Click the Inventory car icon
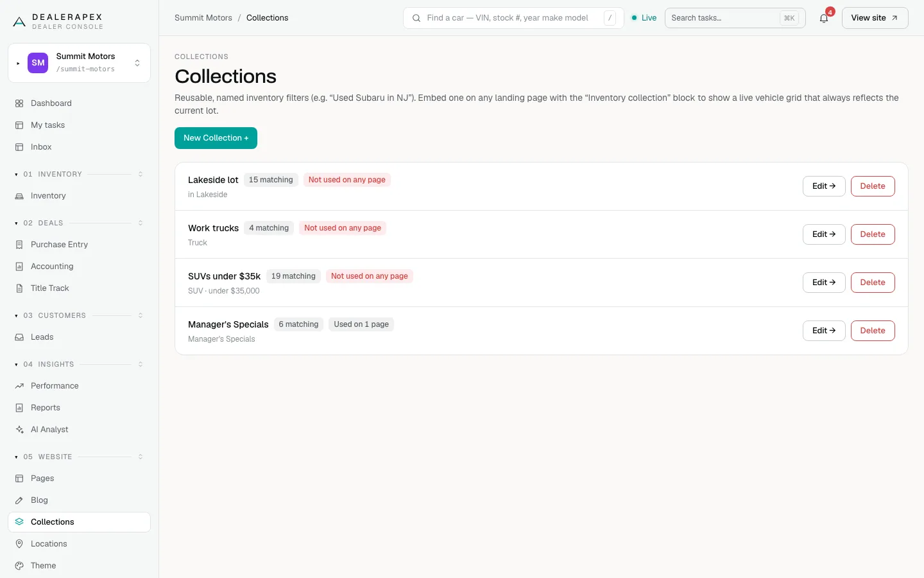The width and height of the screenshot is (924, 578). pyautogui.click(x=19, y=196)
